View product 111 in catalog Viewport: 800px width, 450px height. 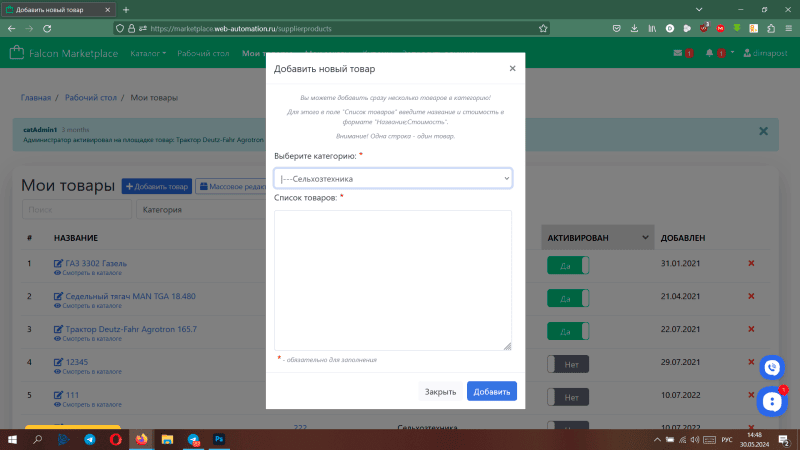point(88,405)
